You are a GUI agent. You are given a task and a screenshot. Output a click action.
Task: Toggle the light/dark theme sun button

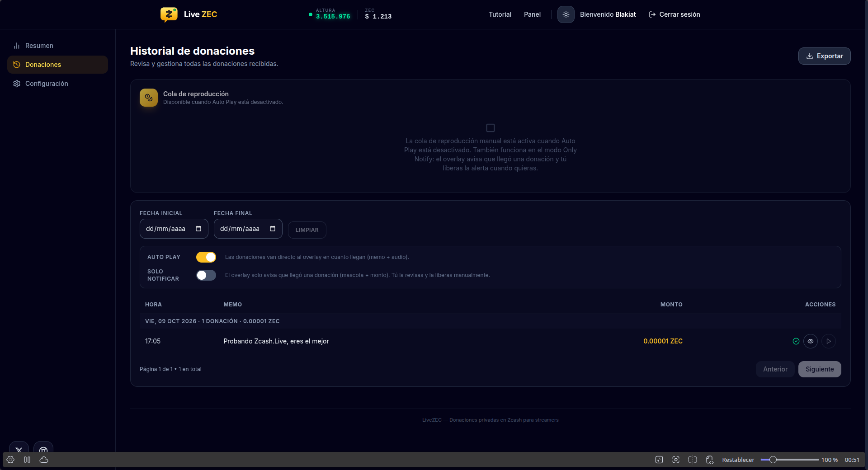click(x=566, y=14)
